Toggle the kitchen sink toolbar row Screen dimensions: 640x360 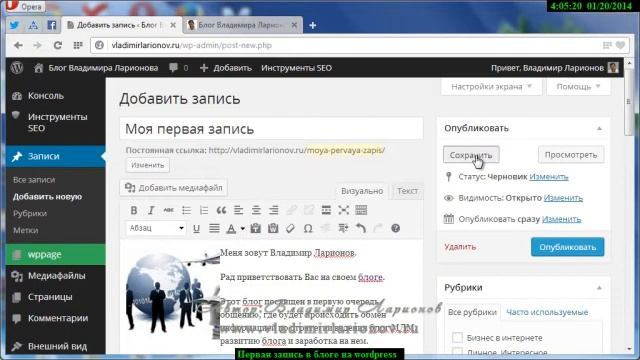point(361,210)
